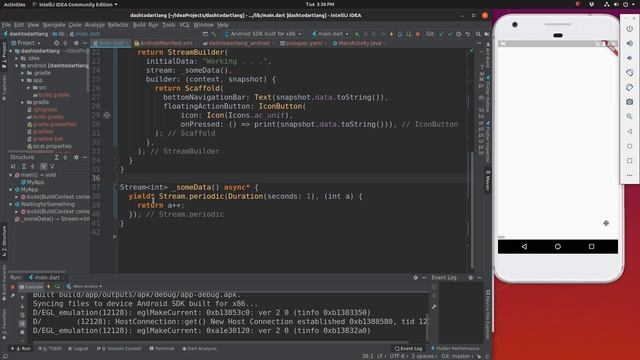The height and width of the screenshot is (360, 640).
Task: Collapse MyApp class in Structure panel
Action: pyautogui.click(x=11, y=190)
